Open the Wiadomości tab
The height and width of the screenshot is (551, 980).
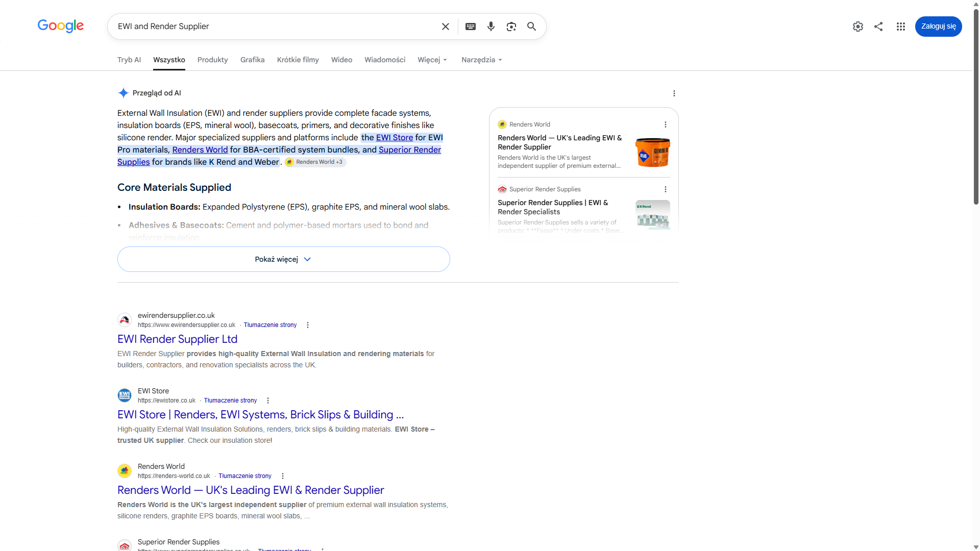385,60
